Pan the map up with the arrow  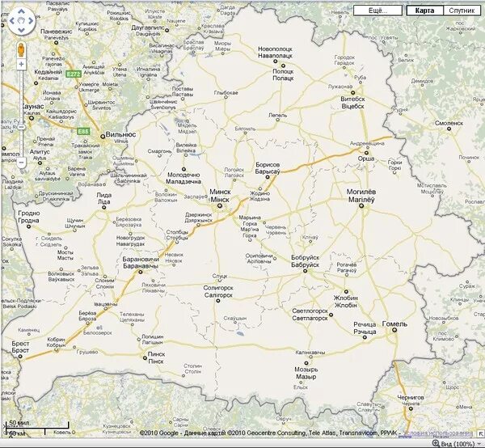tap(21, 12)
